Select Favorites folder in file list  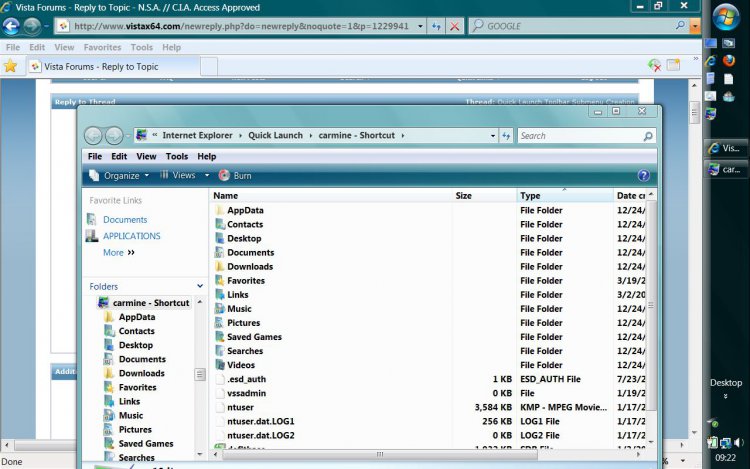[246, 281]
